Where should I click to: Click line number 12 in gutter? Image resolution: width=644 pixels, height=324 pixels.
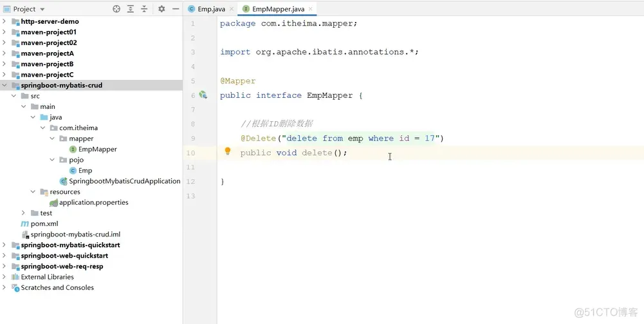click(190, 182)
